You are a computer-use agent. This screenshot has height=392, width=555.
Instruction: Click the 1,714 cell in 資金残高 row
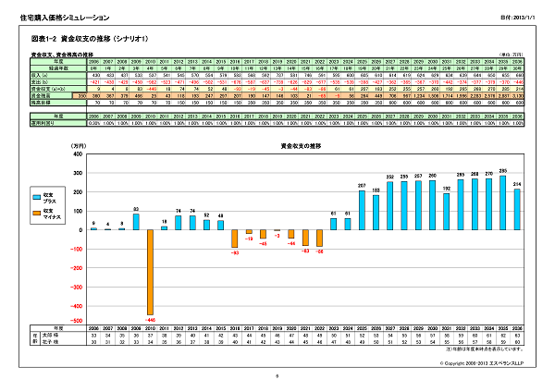click(447, 96)
